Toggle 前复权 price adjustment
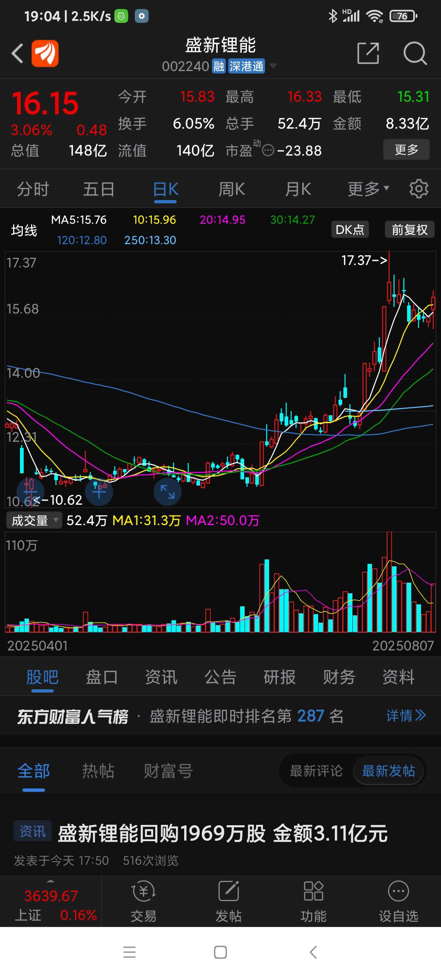Viewport: 441px width, 980px height. (x=410, y=229)
